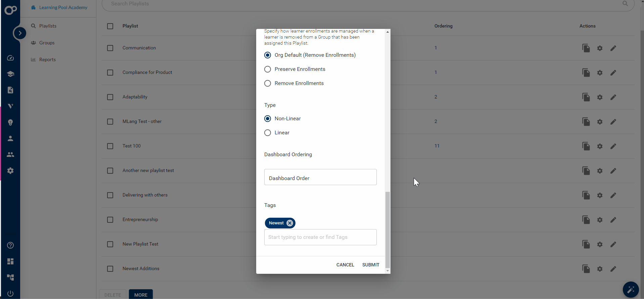
Task: Edit the Adaptability playlist
Action: point(613,97)
